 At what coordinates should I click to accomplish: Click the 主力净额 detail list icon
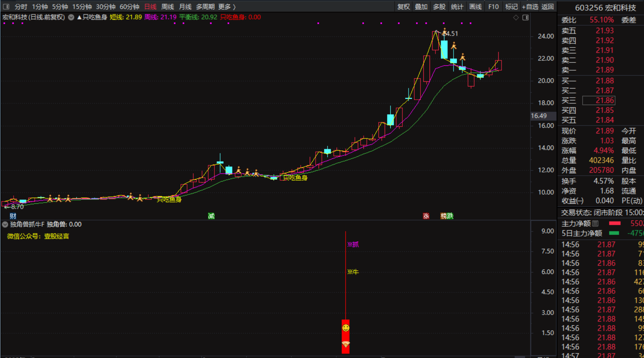[595, 224]
